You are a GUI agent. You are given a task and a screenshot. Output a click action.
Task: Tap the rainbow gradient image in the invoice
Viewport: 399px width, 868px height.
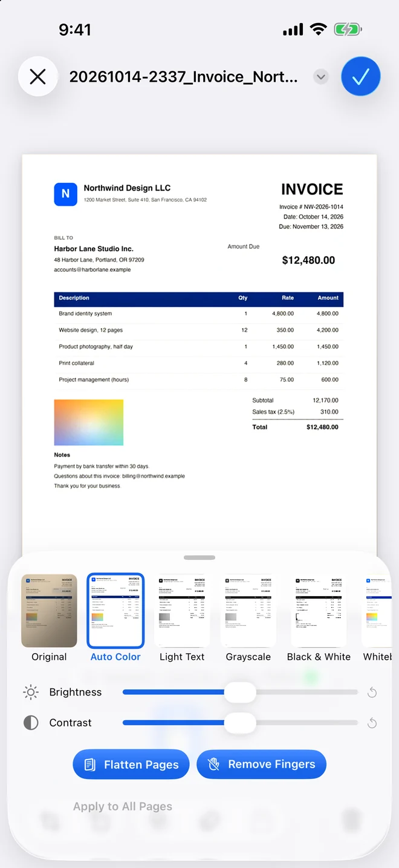[x=89, y=422]
